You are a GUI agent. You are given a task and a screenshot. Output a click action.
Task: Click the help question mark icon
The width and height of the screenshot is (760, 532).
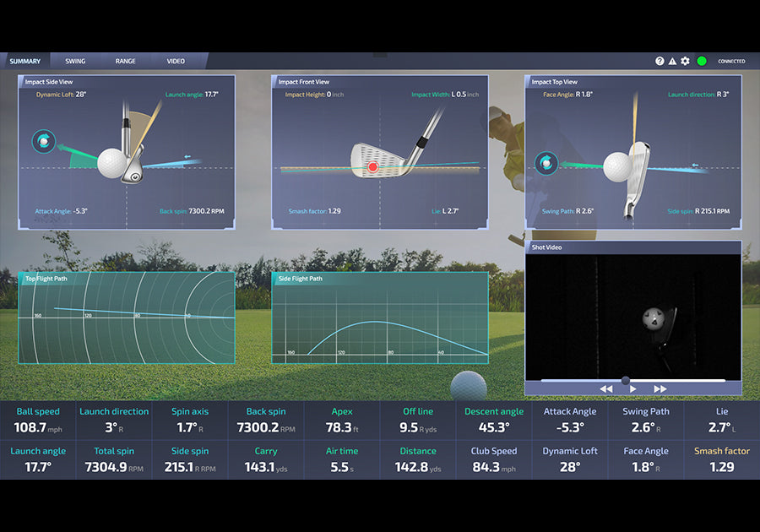[660, 61]
